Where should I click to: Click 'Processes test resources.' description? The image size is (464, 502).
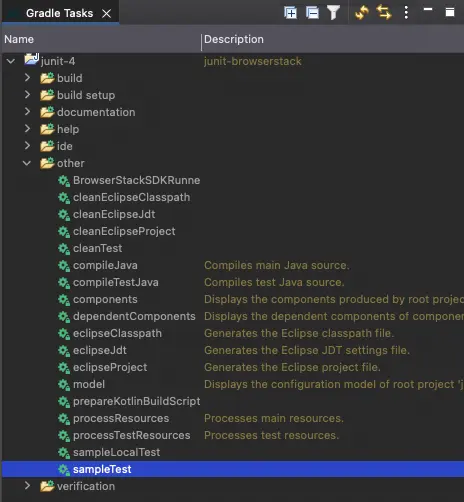271,435
